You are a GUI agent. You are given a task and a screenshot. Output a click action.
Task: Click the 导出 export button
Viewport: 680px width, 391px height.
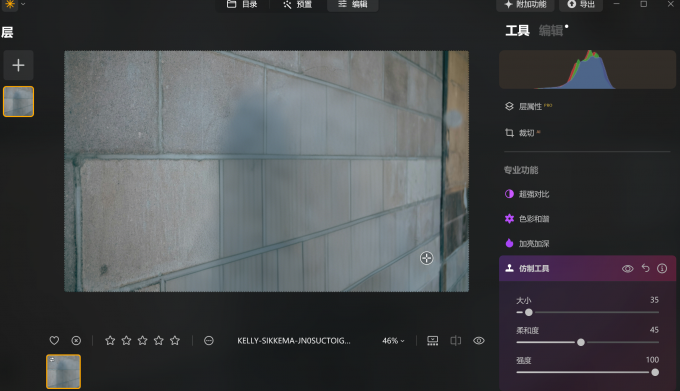click(581, 4)
